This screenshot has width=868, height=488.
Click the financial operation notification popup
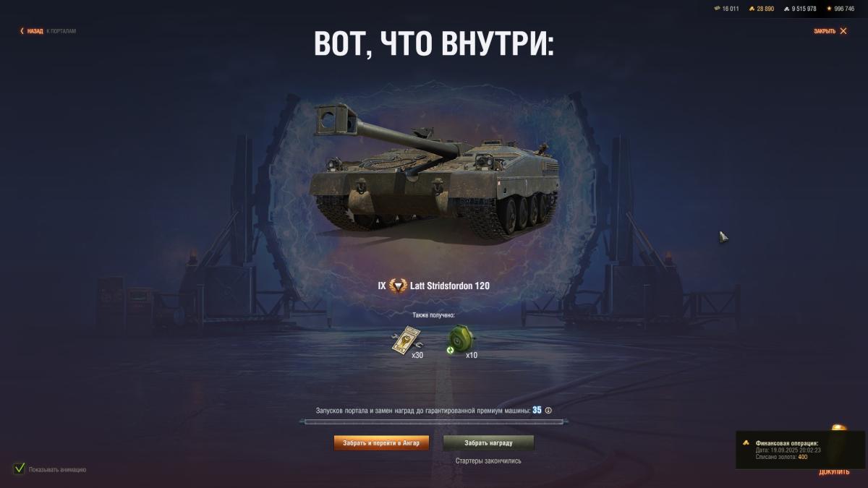(800, 450)
